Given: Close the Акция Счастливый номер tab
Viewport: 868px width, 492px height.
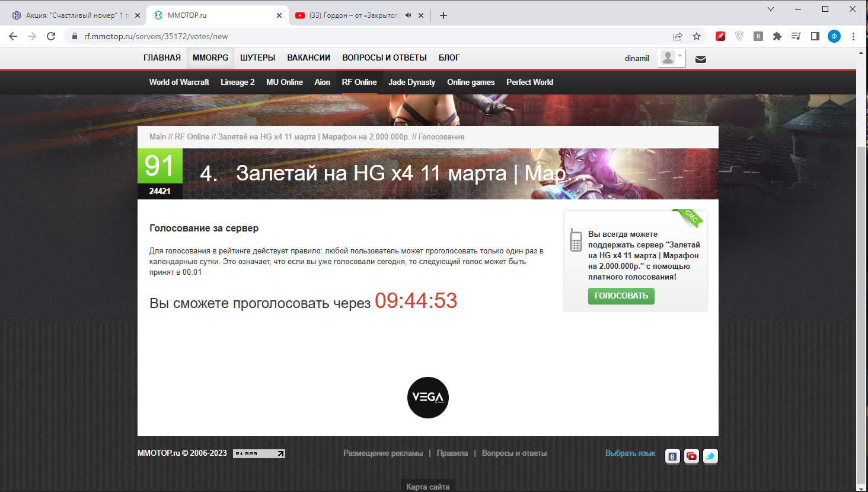Looking at the screenshot, I should click(x=138, y=15).
